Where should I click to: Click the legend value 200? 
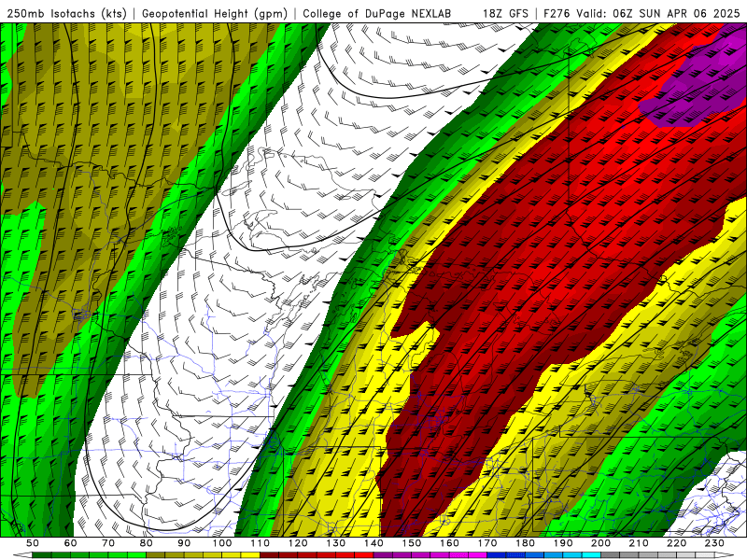600,543
